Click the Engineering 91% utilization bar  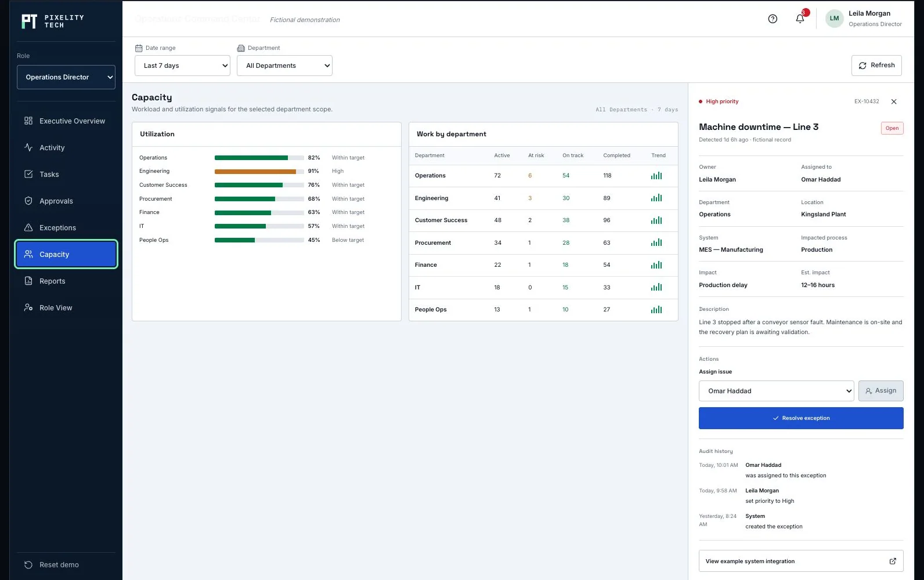pyautogui.click(x=259, y=171)
